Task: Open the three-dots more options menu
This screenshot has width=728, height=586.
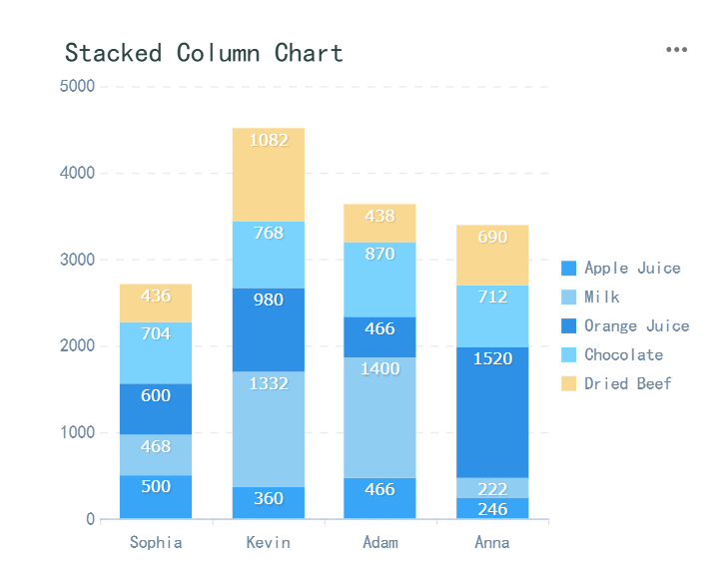Action: tap(677, 50)
